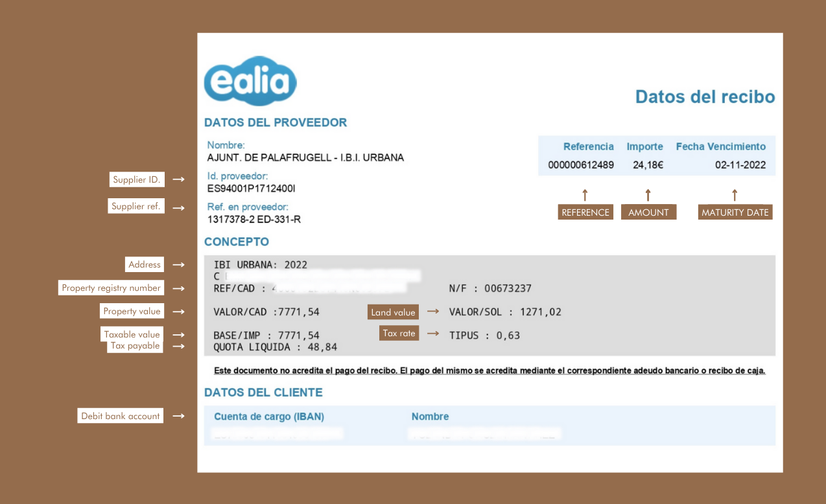Click the ealia cloud logo
826x504 pixels.
coord(250,82)
